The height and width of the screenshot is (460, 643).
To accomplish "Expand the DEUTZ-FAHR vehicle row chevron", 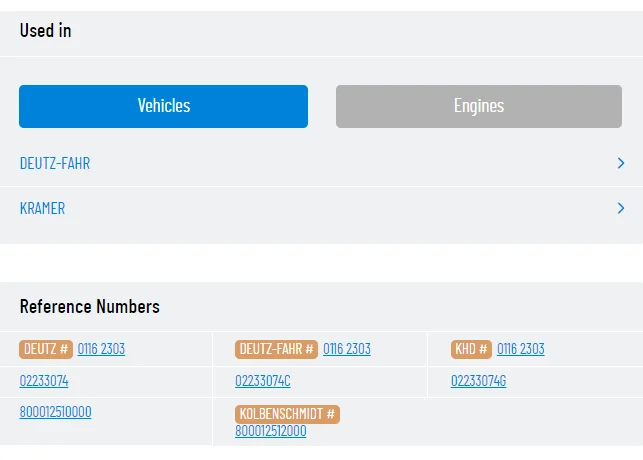I will click(621, 163).
